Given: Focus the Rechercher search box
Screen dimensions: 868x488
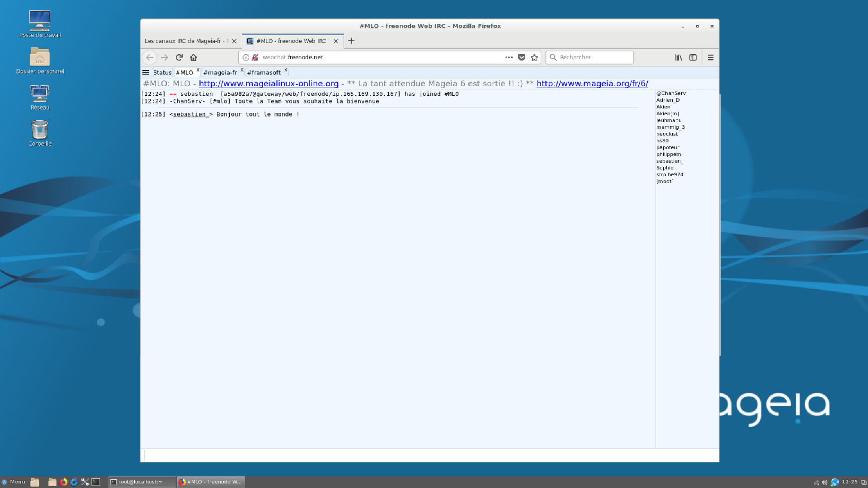Looking at the screenshot, I should coord(590,57).
